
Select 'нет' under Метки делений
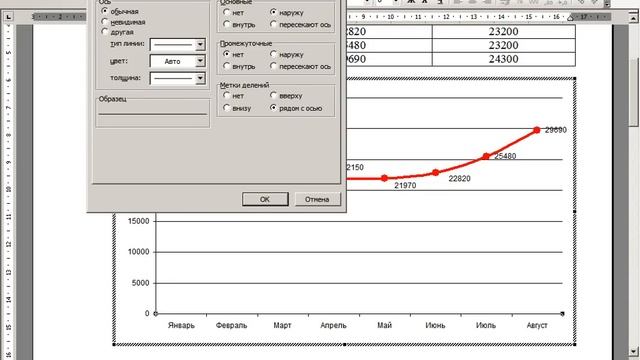[227, 95]
